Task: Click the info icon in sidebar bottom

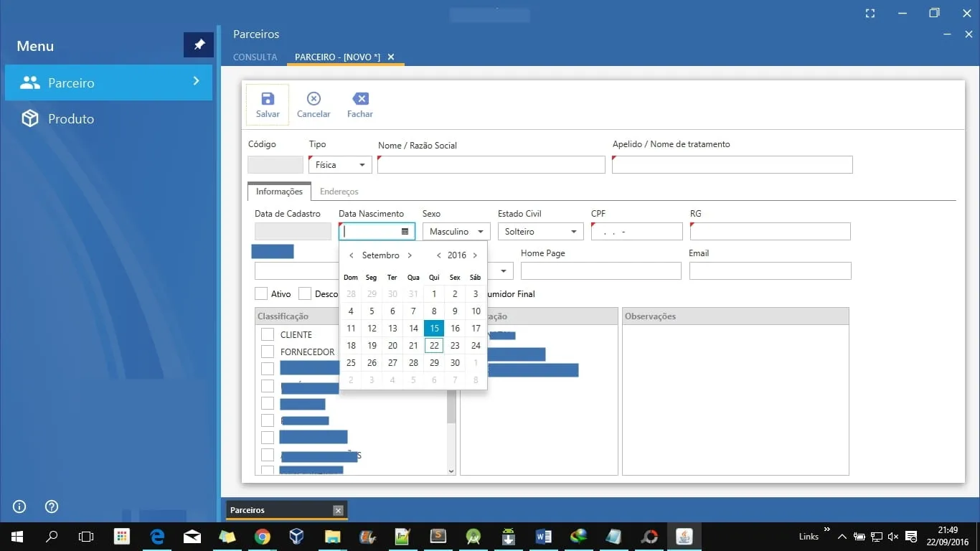Action: point(19,507)
